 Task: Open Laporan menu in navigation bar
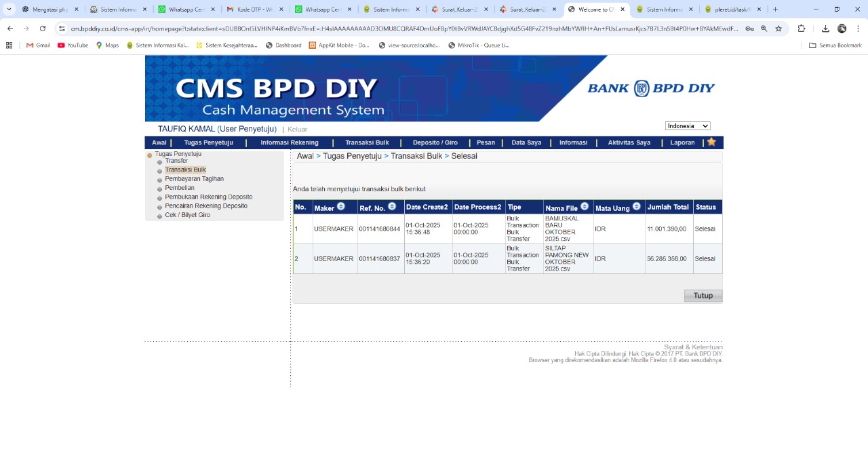[682, 143]
